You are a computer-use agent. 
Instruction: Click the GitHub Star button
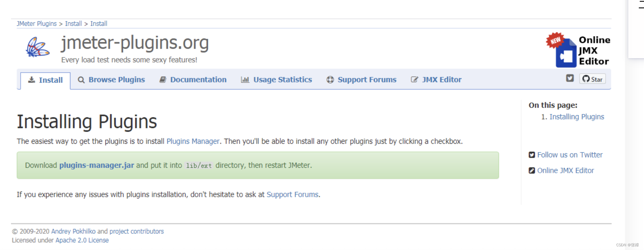pos(593,79)
